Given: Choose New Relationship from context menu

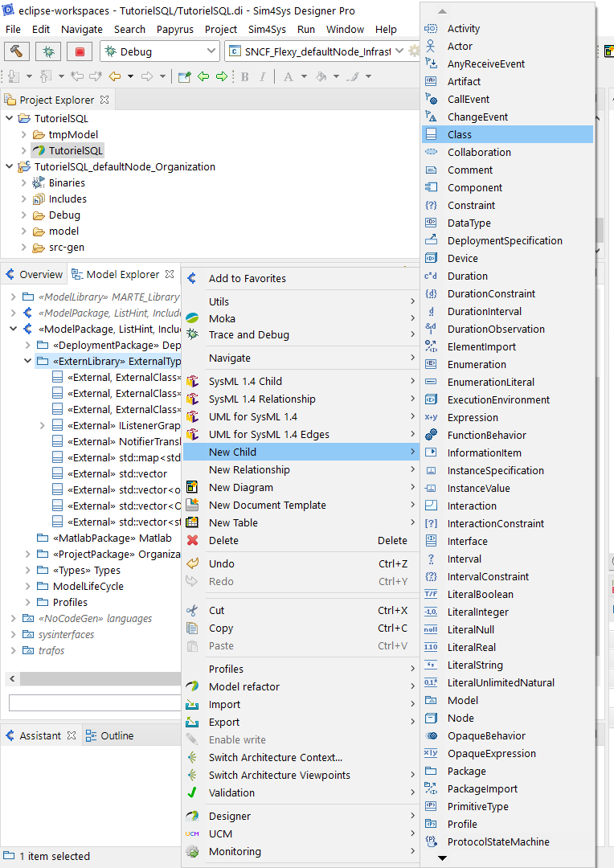Looking at the screenshot, I should 301,469.
